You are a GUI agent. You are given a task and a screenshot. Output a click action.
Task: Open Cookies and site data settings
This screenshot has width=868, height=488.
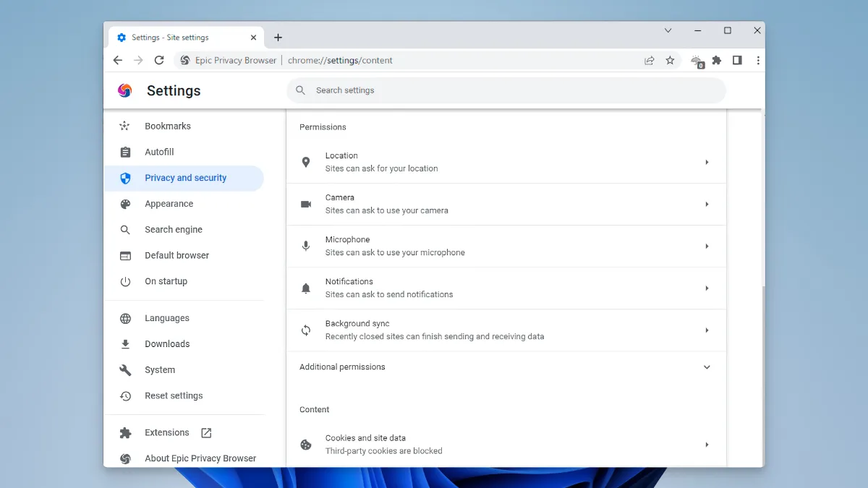[x=506, y=444]
